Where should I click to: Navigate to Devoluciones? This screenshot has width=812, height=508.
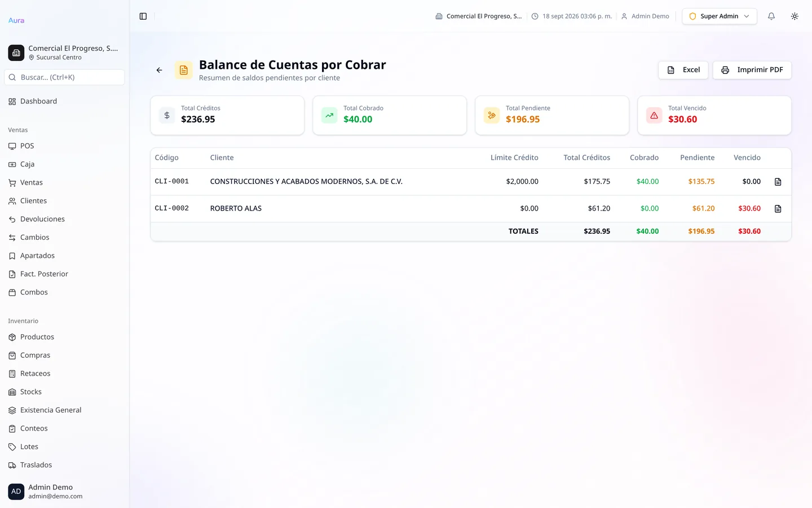point(64,219)
